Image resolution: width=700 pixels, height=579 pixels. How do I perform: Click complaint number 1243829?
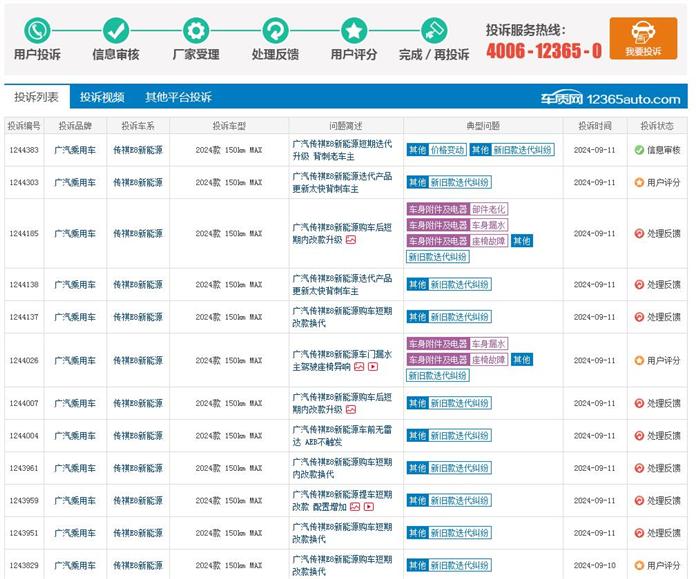tap(24, 565)
